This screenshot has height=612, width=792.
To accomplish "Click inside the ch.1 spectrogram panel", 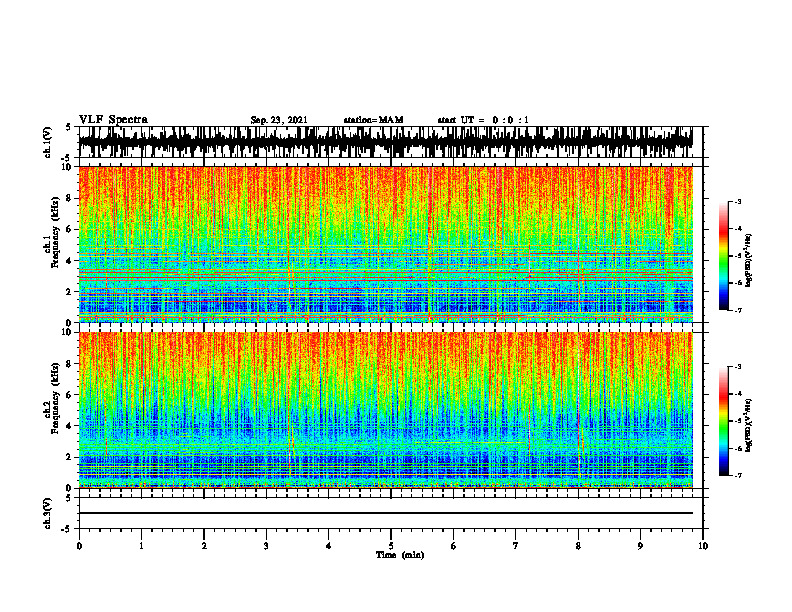I will (385, 244).
